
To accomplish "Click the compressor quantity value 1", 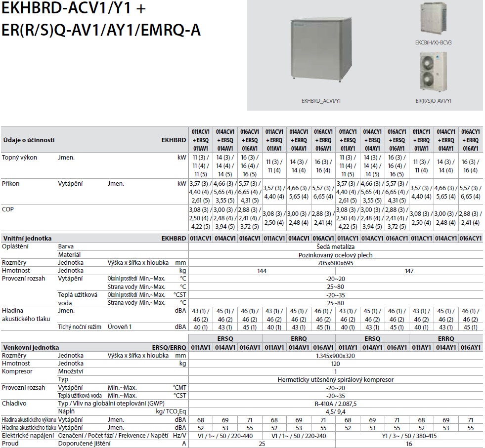I will pyautogui.click(x=335, y=371).
